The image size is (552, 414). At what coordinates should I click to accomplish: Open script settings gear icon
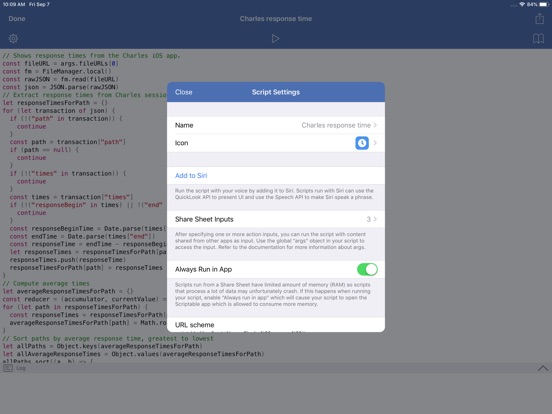[x=13, y=38]
